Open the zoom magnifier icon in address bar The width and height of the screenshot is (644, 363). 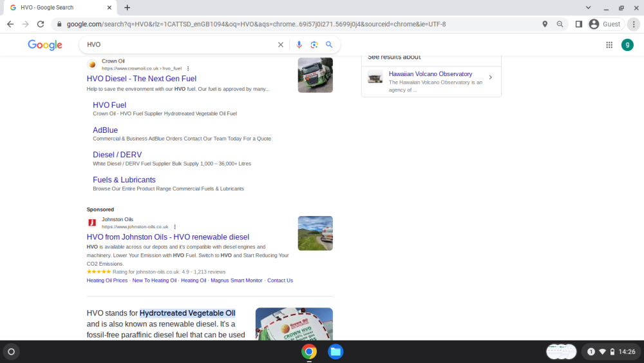pos(560,25)
